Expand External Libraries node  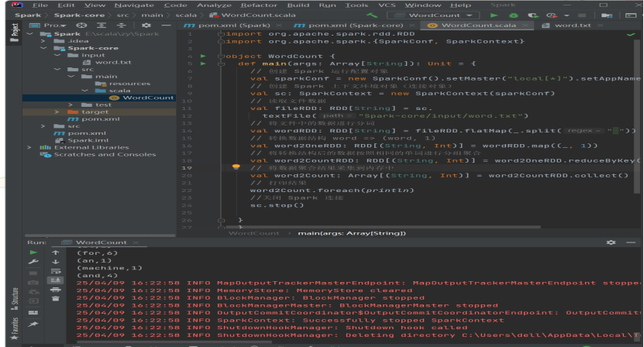[x=29, y=147]
